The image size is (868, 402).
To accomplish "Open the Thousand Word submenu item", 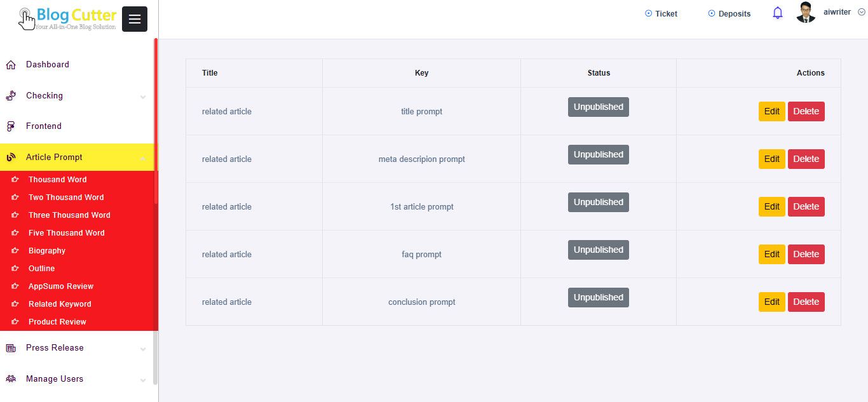I will [x=57, y=180].
